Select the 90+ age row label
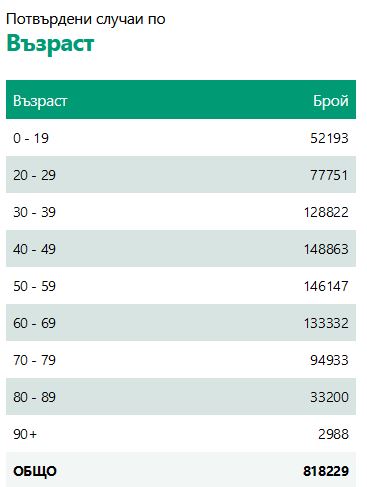 coord(25,434)
